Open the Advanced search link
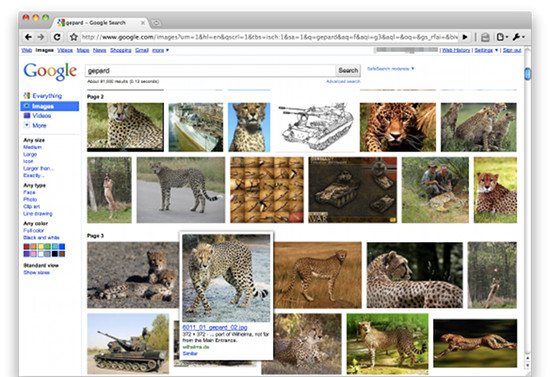This screenshot has width=550, height=377. coord(343,81)
